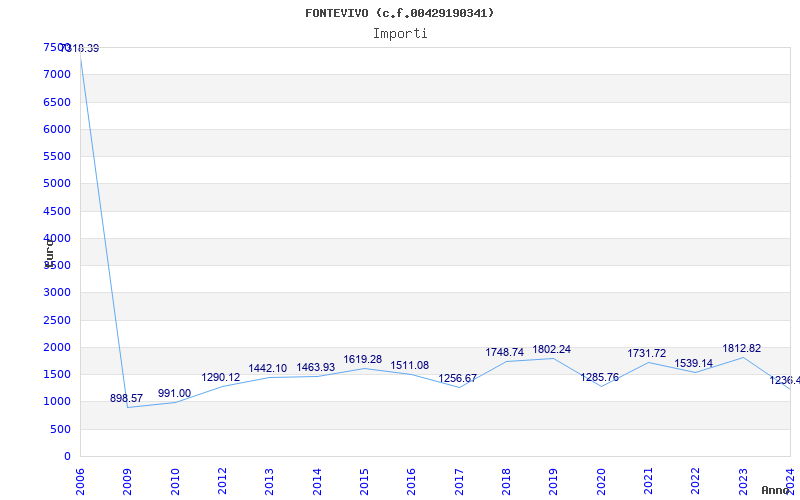Click the y-axis value 500
The height and width of the screenshot is (500, 800).
pyautogui.click(x=61, y=430)
